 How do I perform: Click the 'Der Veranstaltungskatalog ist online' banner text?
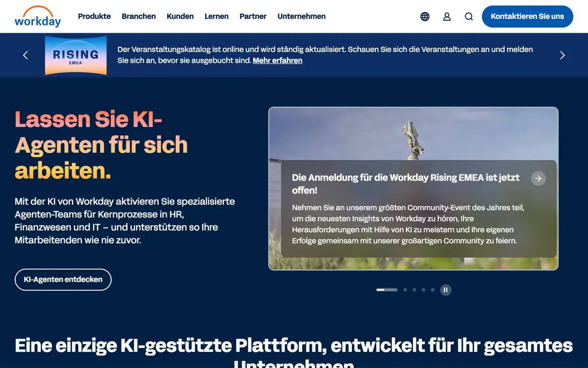click(x=325, y=55)
